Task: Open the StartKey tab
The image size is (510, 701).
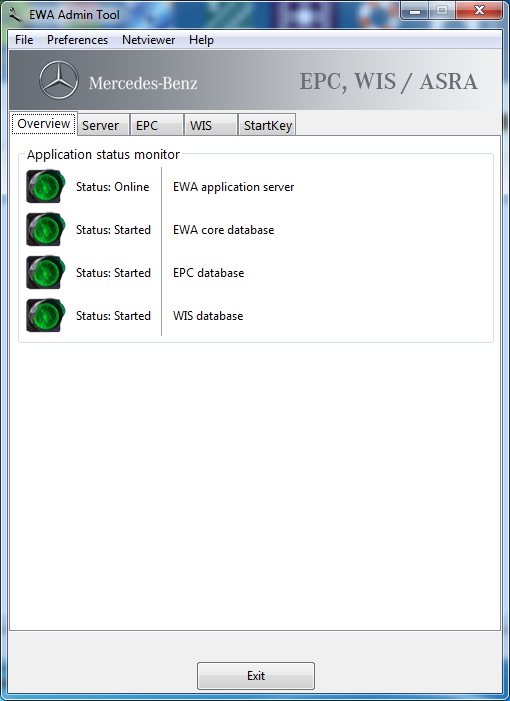Action: [267, 125]
